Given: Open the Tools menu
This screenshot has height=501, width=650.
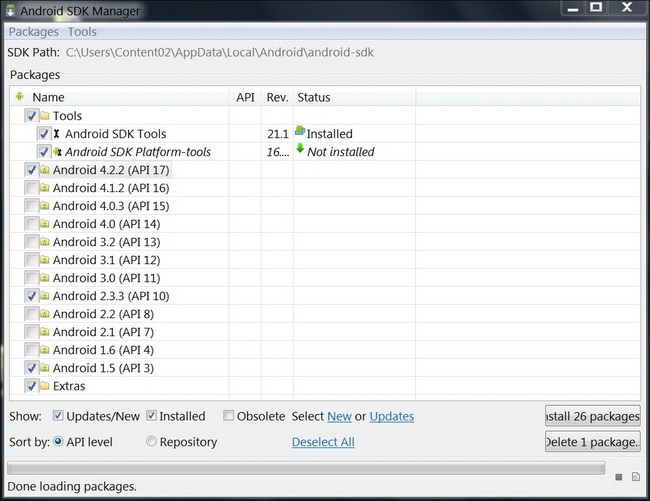Looking at the screenshot, I should [82, 32].
